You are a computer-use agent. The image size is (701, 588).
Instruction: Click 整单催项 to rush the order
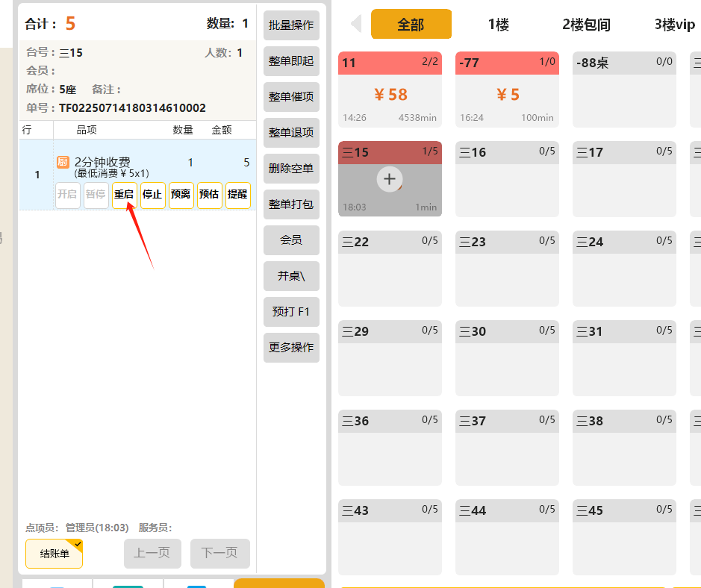pyautogui.click(x=291, y=97)
